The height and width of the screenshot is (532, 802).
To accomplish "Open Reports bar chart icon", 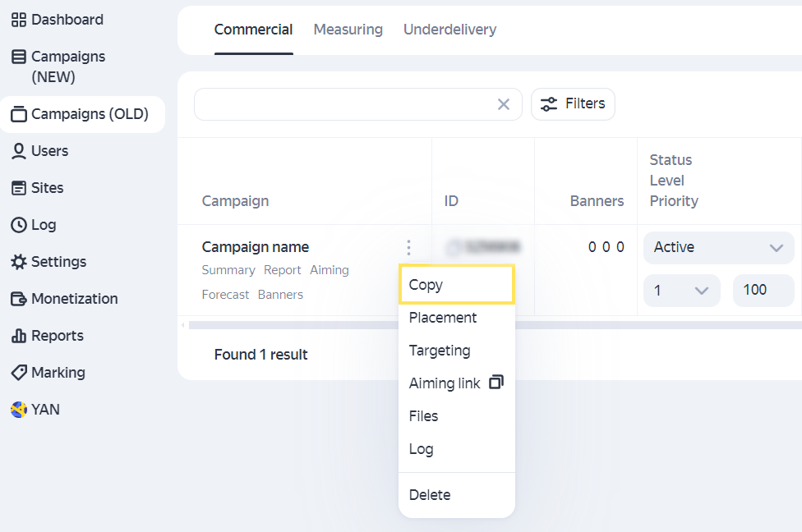I will (x=18, y=336).
